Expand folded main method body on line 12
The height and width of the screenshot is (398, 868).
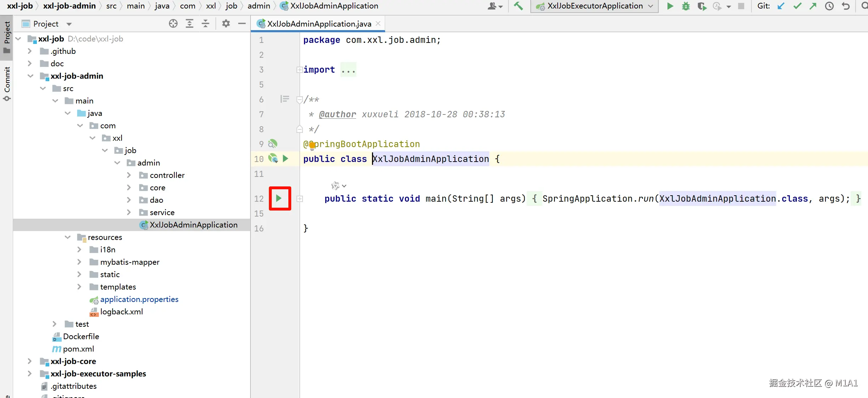[x=300, y=199]
